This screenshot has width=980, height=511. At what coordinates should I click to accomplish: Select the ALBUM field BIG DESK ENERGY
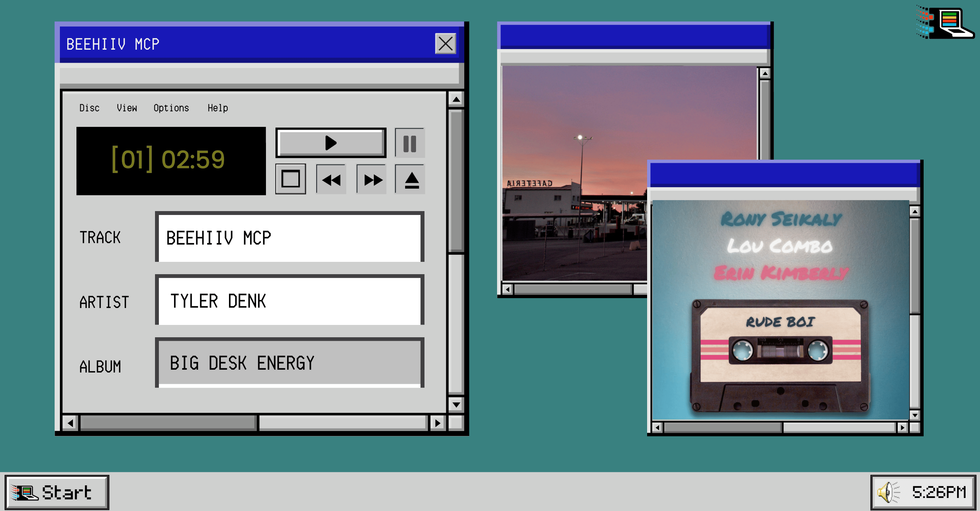click(x=290, y=363)
